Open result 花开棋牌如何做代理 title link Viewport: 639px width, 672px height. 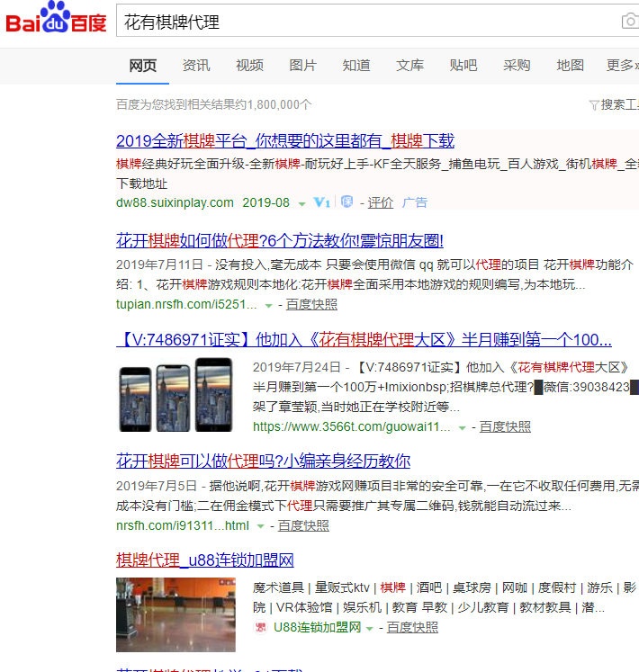(x=280, y=241)
